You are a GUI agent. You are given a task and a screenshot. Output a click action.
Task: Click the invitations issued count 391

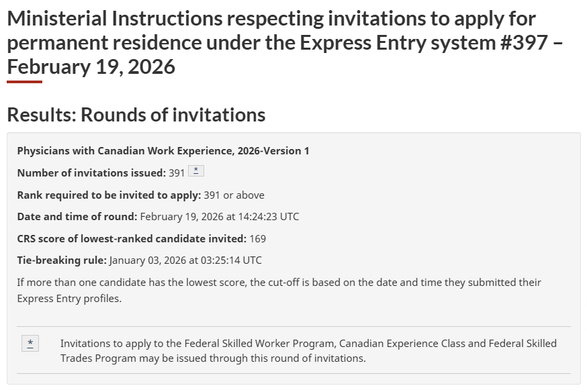(177, 173)
